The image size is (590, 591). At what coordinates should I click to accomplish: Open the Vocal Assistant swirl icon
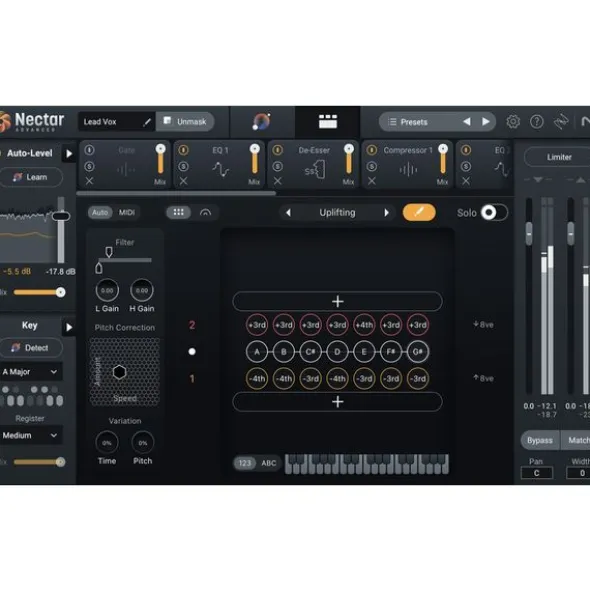[x=262, y=121]
